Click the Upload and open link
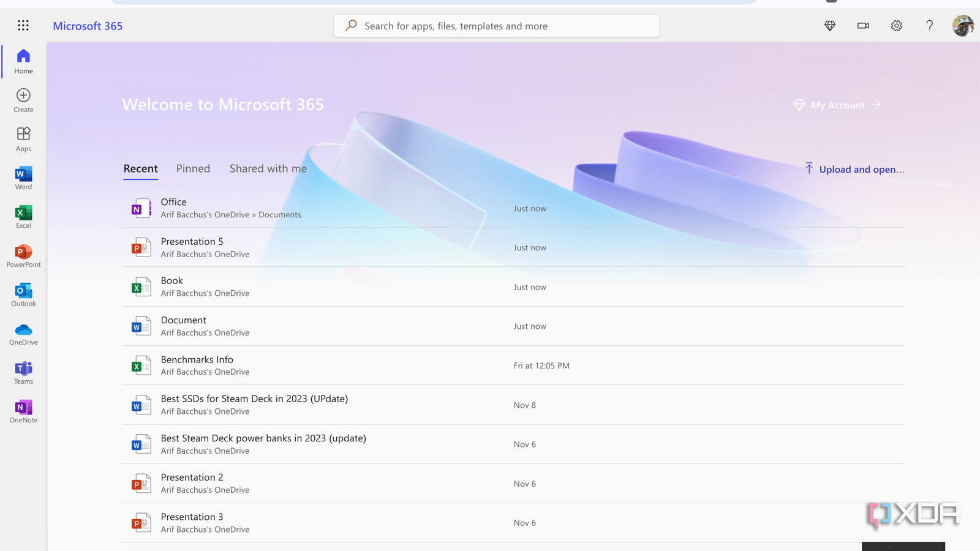 pyautogui.click(x=855, y=170)
